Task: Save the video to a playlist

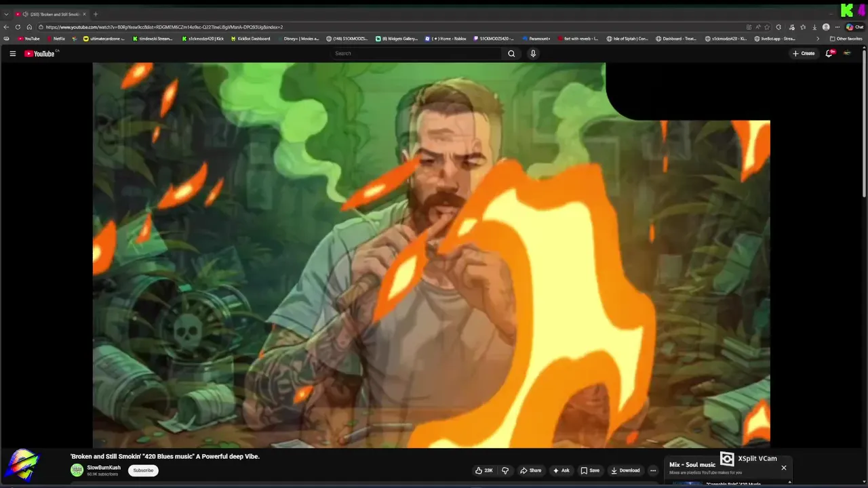Action: coord(590,470)
